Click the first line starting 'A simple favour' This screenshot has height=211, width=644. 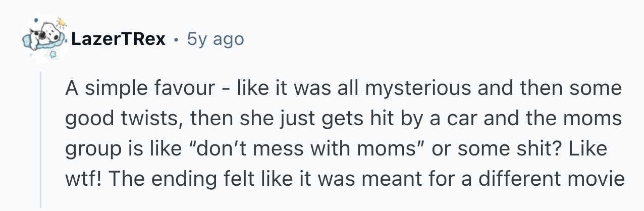point(343,89)
